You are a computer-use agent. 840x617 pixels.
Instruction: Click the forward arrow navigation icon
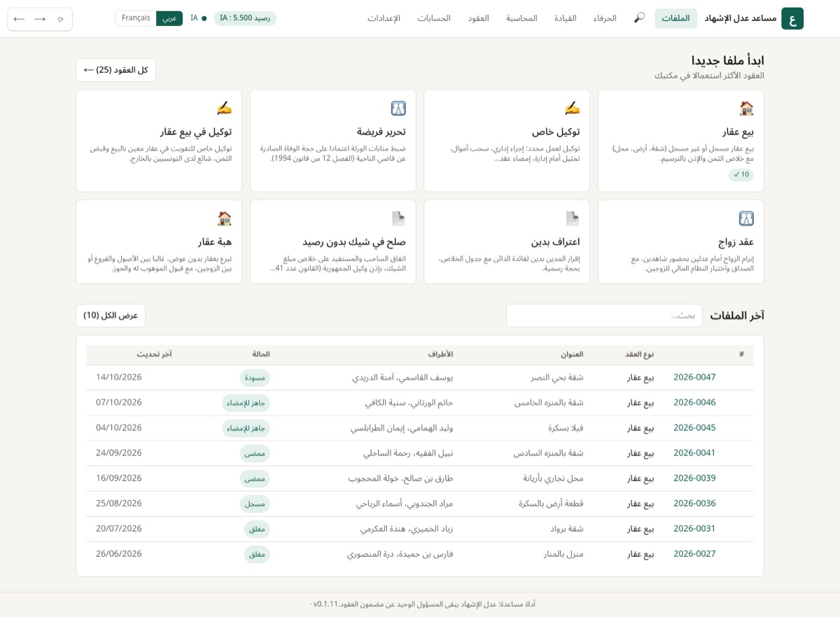point(40,19)
